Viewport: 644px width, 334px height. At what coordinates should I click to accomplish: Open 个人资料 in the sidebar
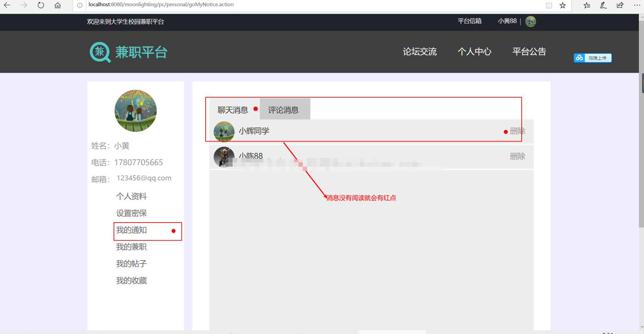pos(131,197)
